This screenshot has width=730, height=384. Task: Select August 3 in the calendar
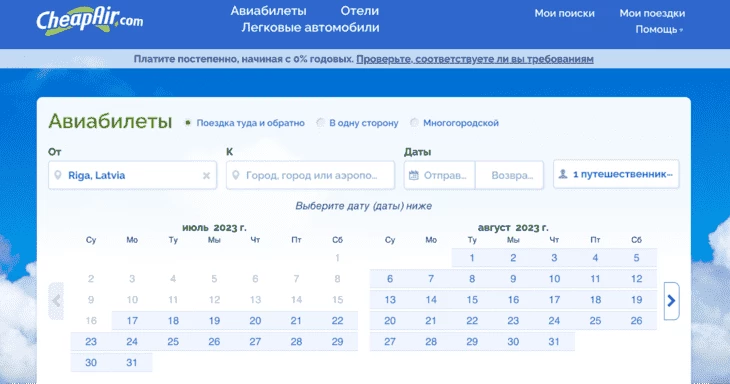tap(554, 258)
